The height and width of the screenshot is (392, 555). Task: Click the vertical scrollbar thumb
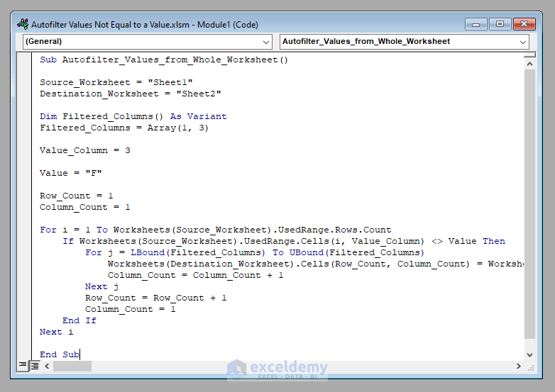click(x=530, y=204)
